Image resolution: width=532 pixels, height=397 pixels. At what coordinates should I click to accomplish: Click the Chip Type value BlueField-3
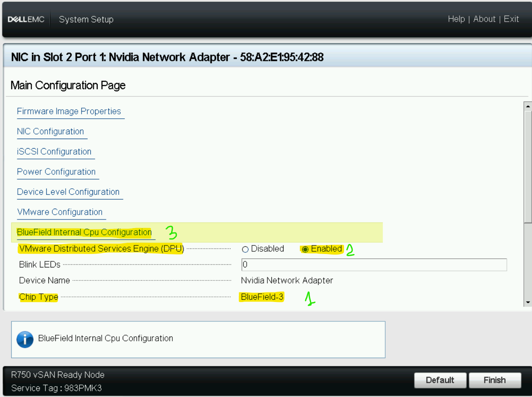coord(262,297)
